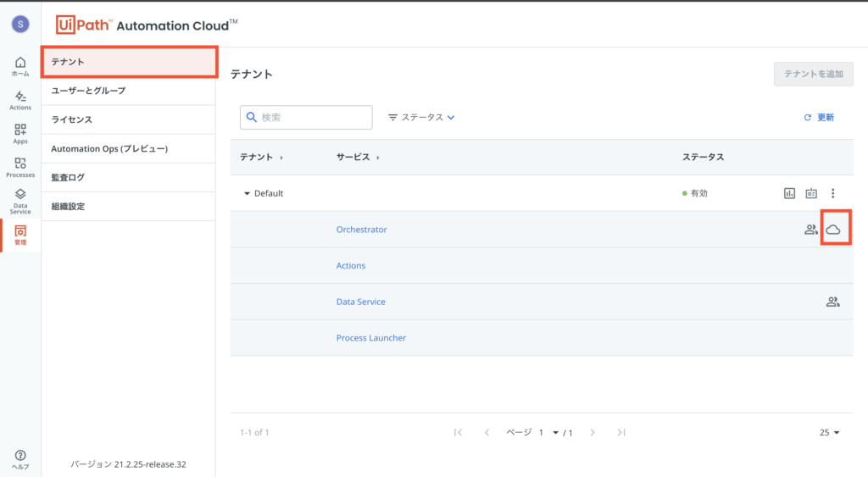Click the UiPath Automation Cloud logo

(147, 25)
